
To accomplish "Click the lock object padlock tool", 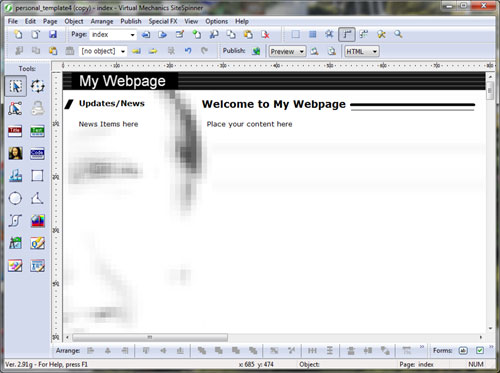I will (37, 109).
